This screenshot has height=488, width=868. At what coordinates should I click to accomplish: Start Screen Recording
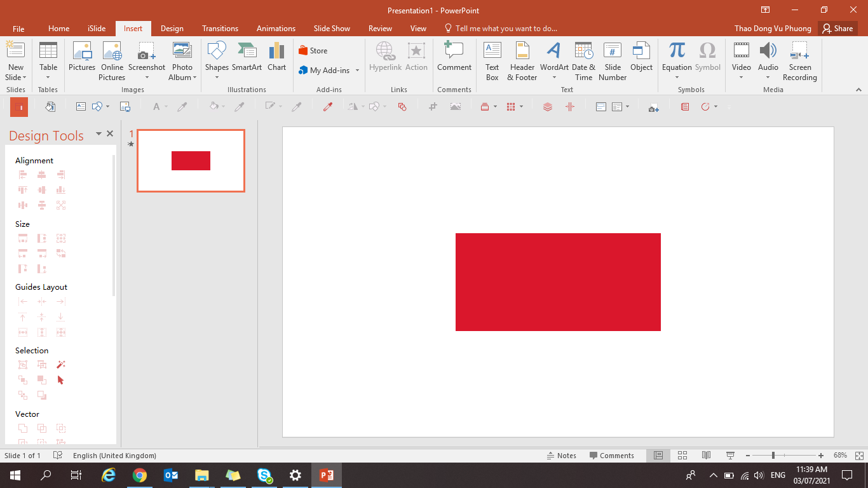point(799,61)
